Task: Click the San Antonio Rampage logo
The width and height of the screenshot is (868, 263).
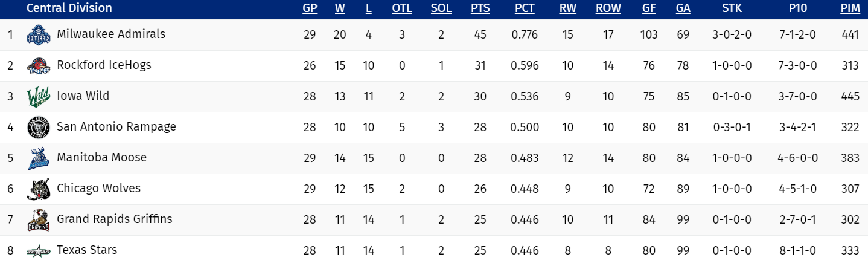Action: click(37, 128)
